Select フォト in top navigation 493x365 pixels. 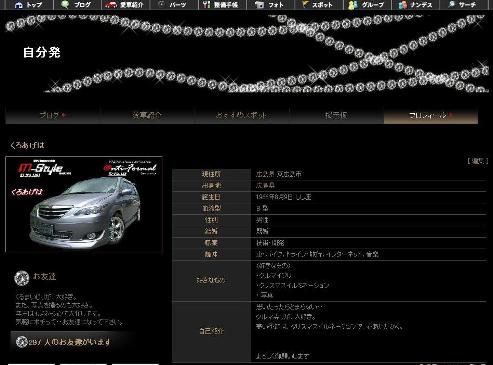click(276, 5)
